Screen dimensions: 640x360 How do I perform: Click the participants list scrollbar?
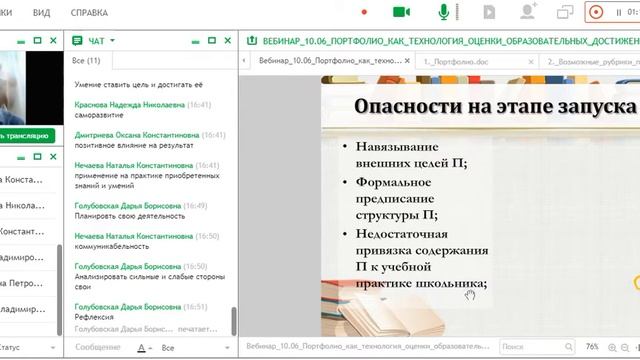(x=60, y=289)
